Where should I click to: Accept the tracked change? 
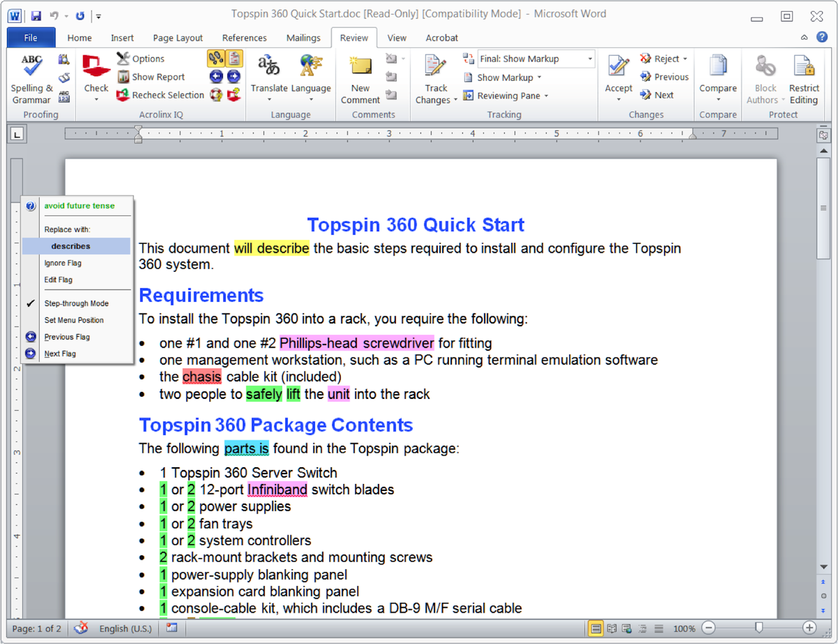pyautogui.click(x=619, y=79)
